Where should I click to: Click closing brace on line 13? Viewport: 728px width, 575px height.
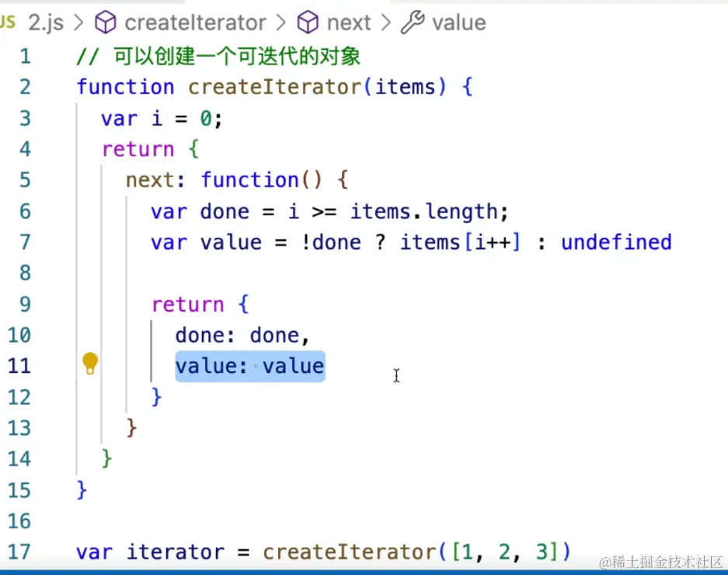point(131,428)
